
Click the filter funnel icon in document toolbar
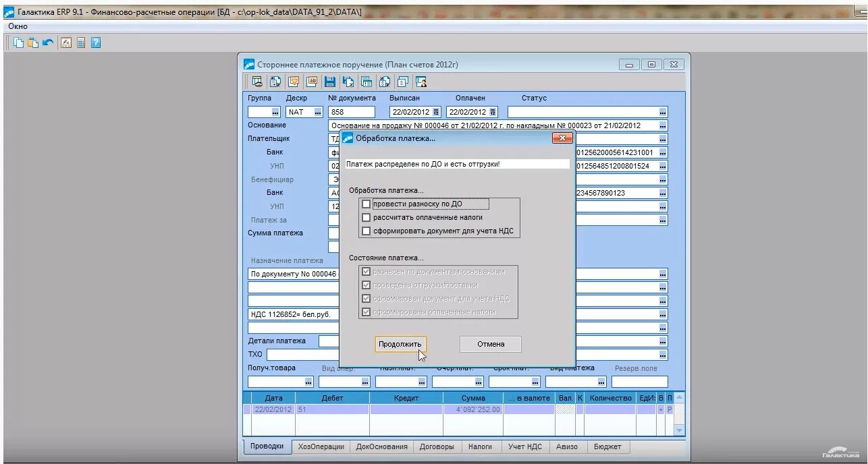(294, 82)
